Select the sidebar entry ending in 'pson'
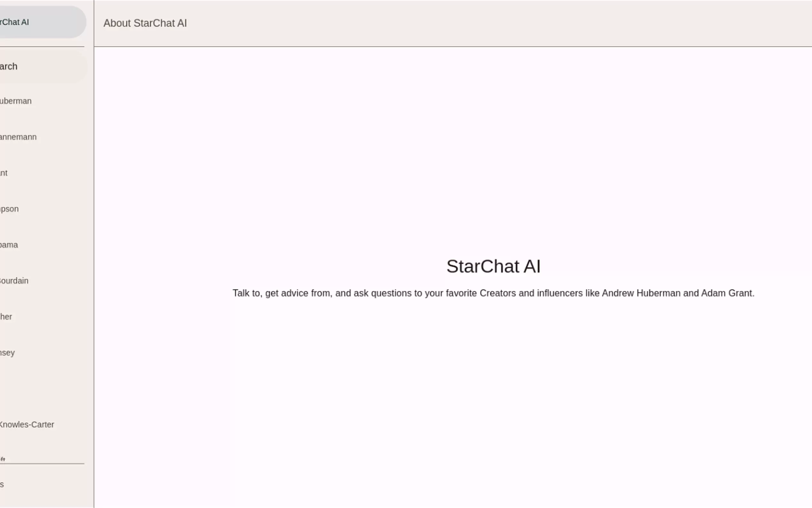812x508 pixels. tap(9, 209)
